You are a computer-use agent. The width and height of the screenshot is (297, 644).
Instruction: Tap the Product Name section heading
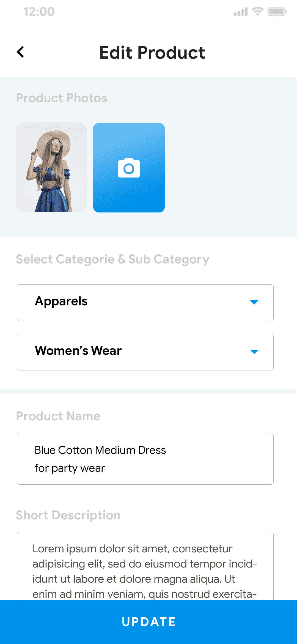pos(58,416)
